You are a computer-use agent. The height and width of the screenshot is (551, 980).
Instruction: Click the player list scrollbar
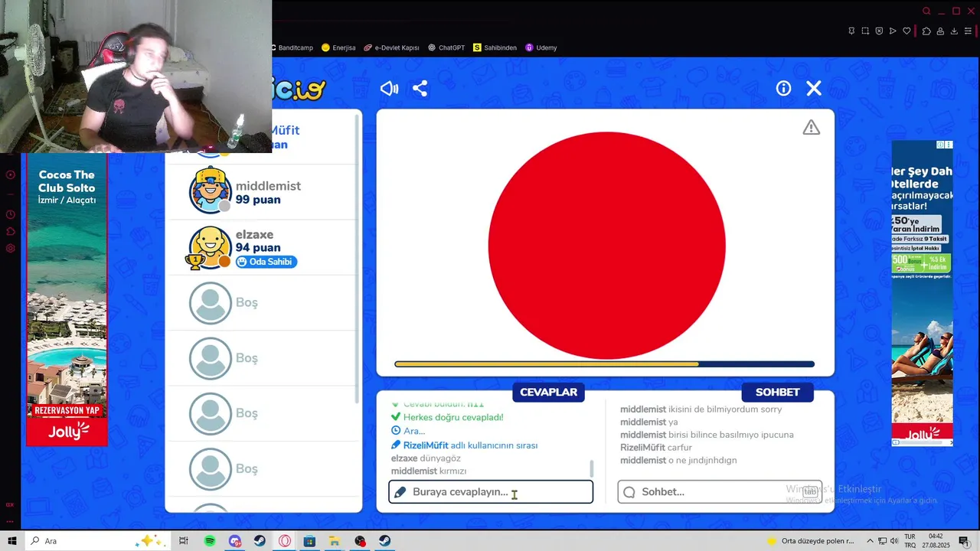tap(357, 260)
